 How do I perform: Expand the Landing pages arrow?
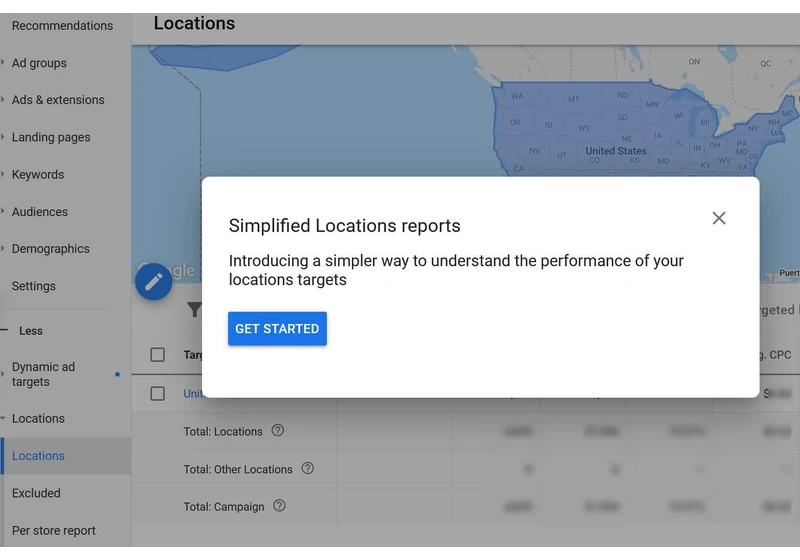[3, 137]
